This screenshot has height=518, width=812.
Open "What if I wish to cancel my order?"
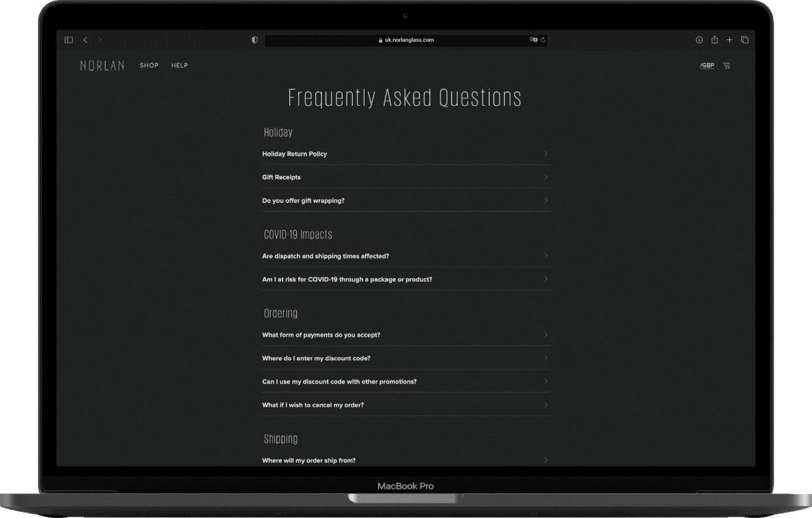(x=405, y=405)
